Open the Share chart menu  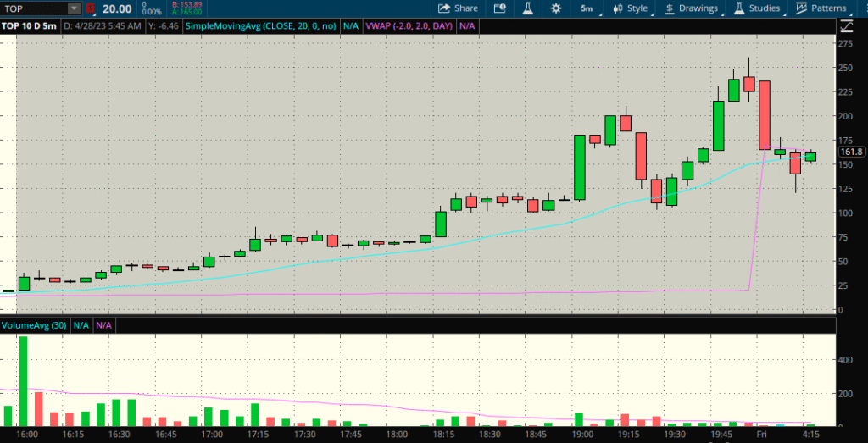click(458, 8)
